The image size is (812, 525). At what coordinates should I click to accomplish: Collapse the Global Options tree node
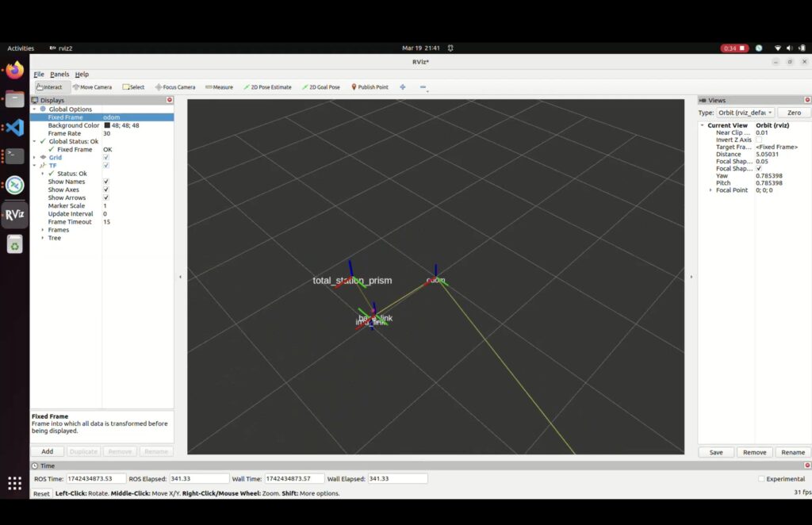(x=35, y=109)
